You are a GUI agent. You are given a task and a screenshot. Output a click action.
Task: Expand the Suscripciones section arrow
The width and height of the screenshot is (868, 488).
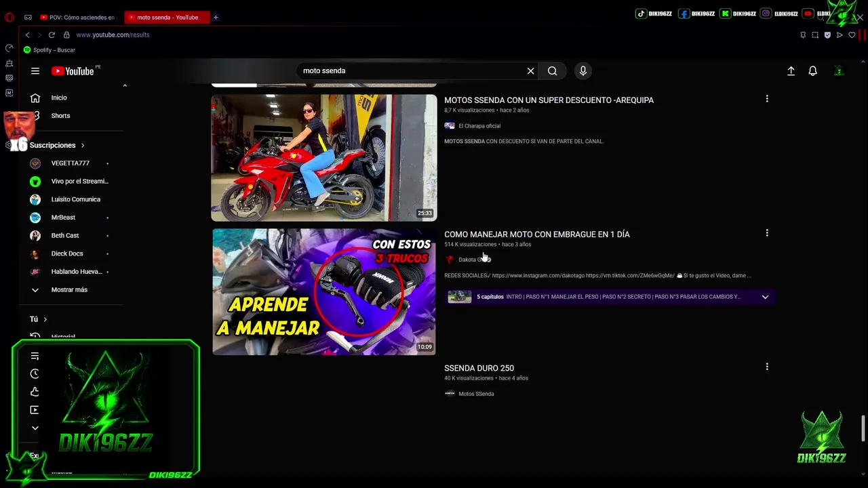pyautogui.click(x=83, y=145)
